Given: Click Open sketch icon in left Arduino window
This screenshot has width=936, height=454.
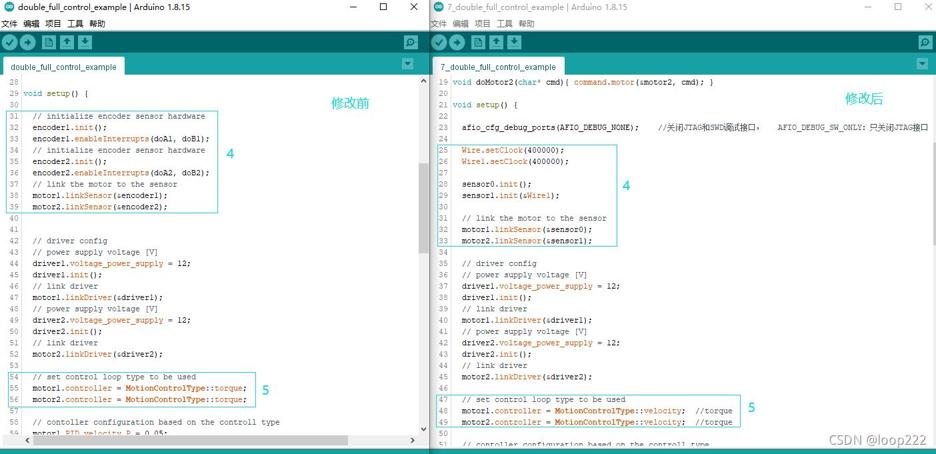Looking at the screenshot, I should (67, 42).
